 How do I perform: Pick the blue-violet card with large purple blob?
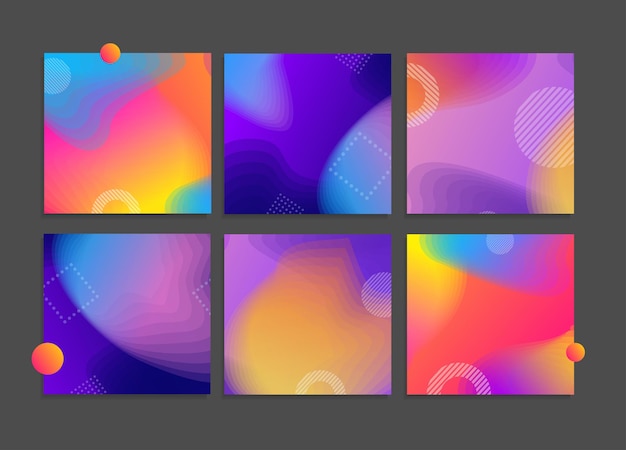(x=127, y=314)
